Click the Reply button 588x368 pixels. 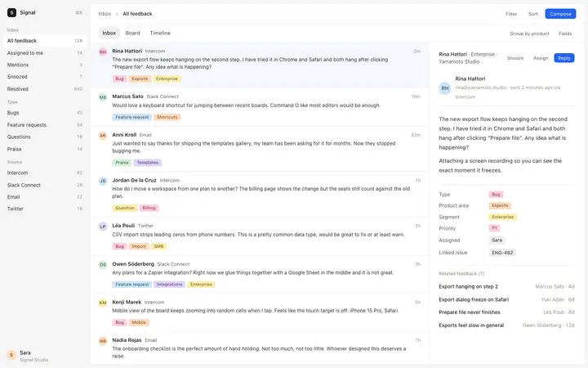pyautogui.click(x=564, y=58)
